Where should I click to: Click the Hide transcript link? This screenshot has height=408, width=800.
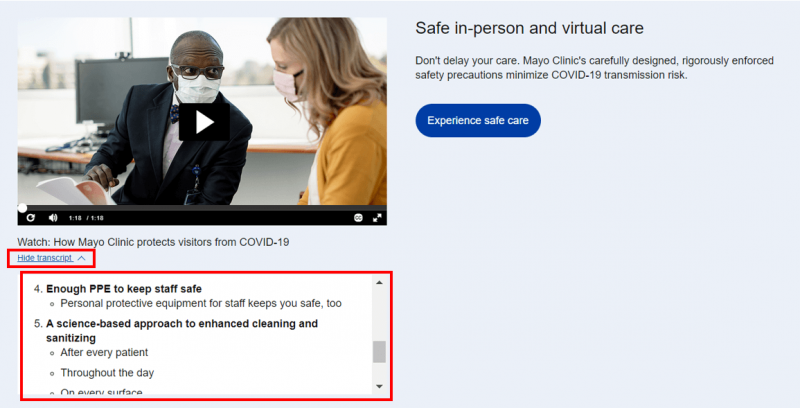click(45, 258)
